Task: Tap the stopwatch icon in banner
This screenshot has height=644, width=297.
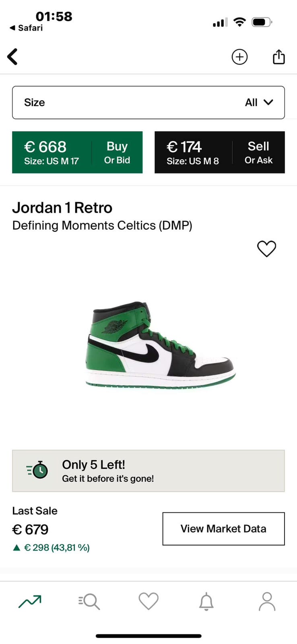Action: (37, 470)
